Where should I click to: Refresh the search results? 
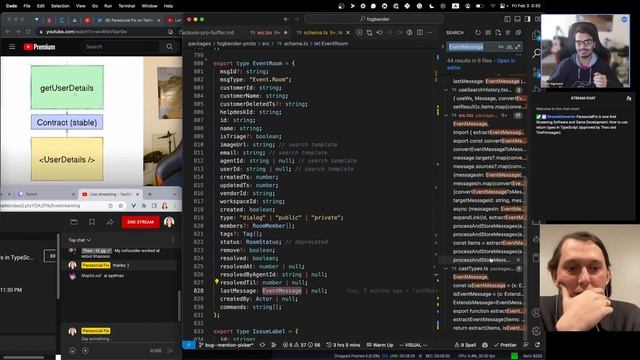(478, 32)
